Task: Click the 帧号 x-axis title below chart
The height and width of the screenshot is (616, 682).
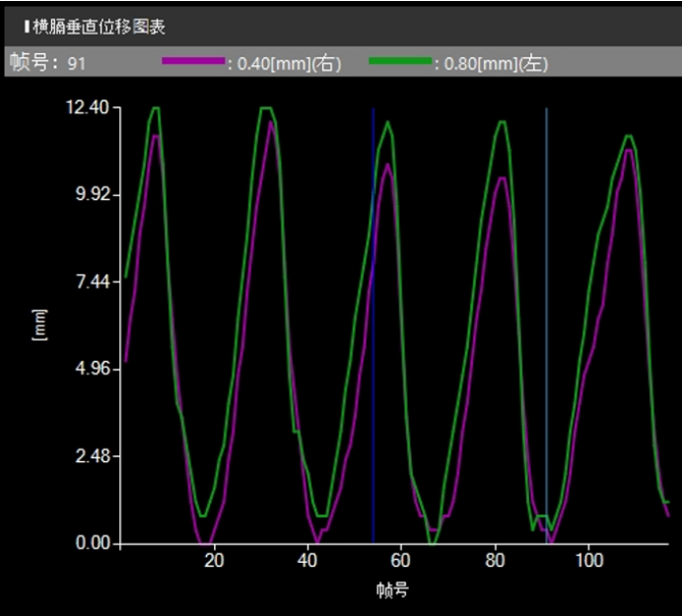Action: (392, 590)
